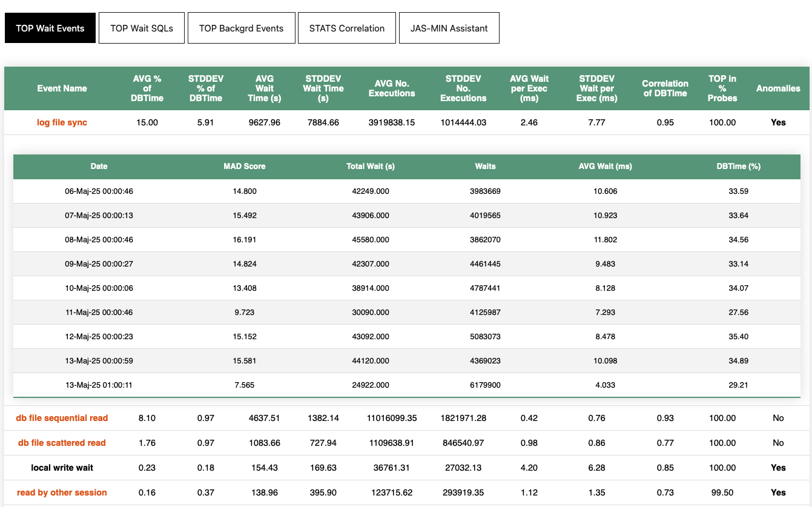
Task: Click MAD score value 7.565
Action: coord(245,385)
